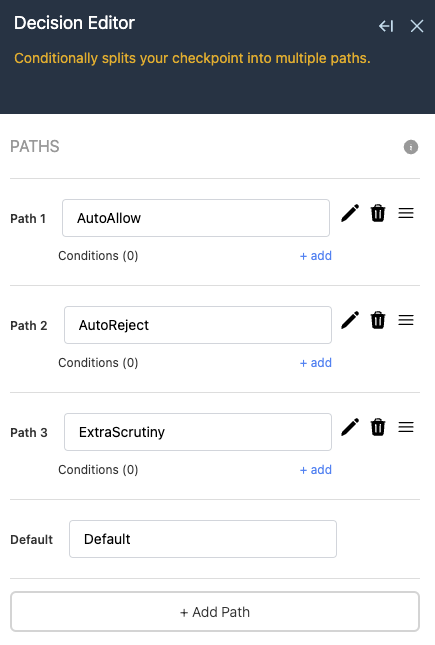Open the Paths info icon
Screen dimensions: 435x645
(411, 147)
